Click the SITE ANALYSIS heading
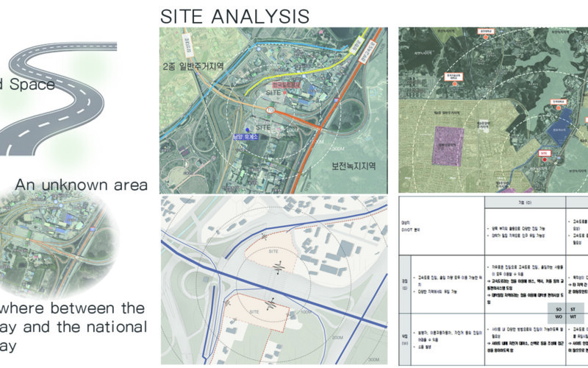Image resolution: width=588 pixels, height=368 pixels. (234, 15)
